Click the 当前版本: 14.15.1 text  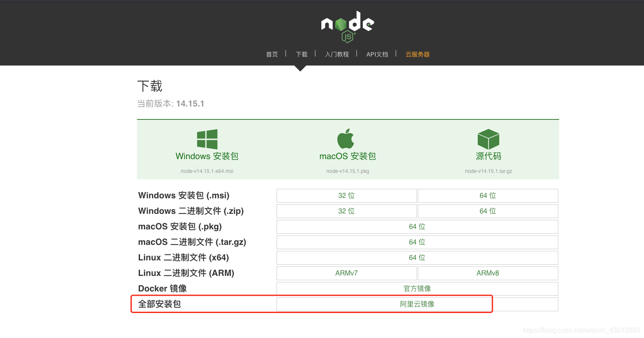click(171, 104)
